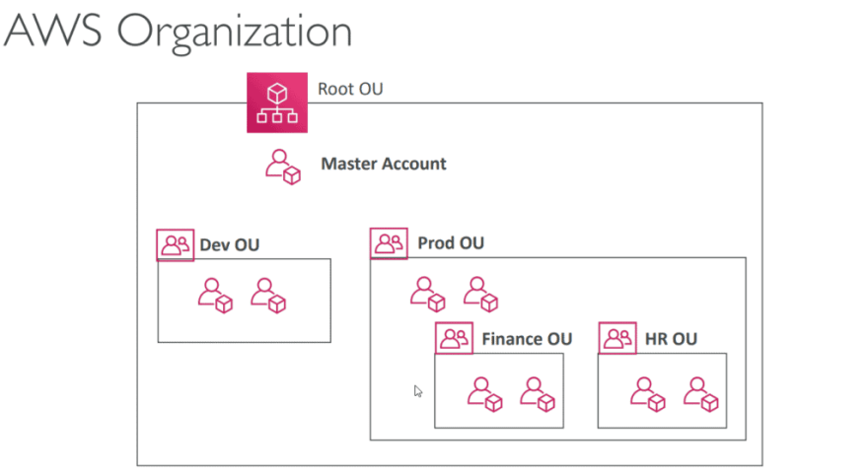
Task: Click the HR OU group icon
Action: (x=617, y=338)
